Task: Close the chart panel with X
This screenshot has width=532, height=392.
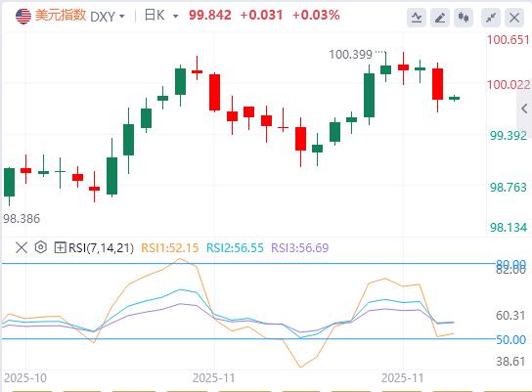Action: pyautogui.click(x=514, y=17)
